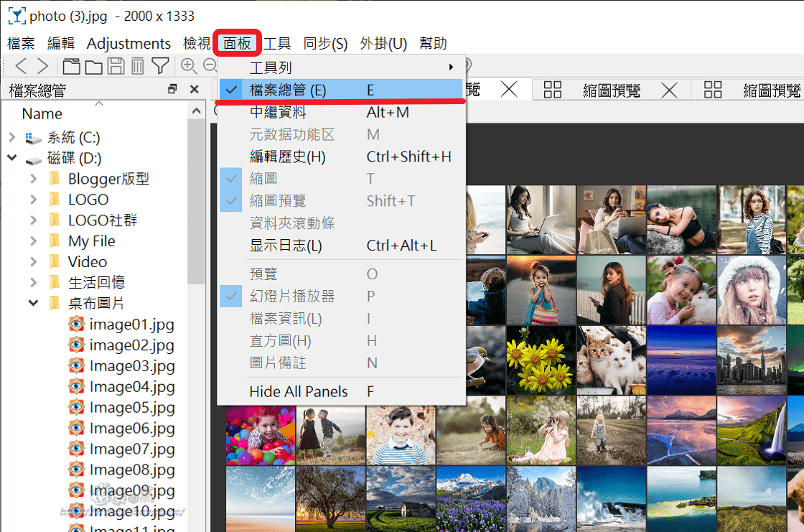Screen dimensions: 804x532
Task: Enable the 中繼資料 panel
Action: point(342,112)
